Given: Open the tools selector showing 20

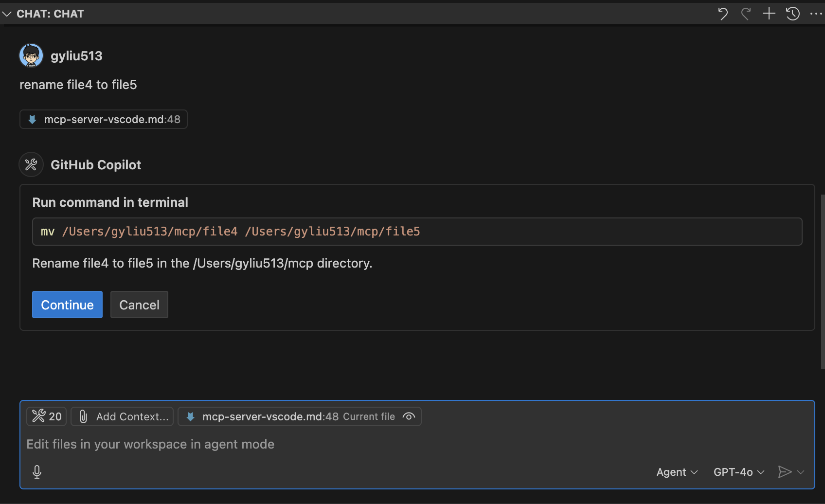Looking at the screenshot, I should coord(47,416).
